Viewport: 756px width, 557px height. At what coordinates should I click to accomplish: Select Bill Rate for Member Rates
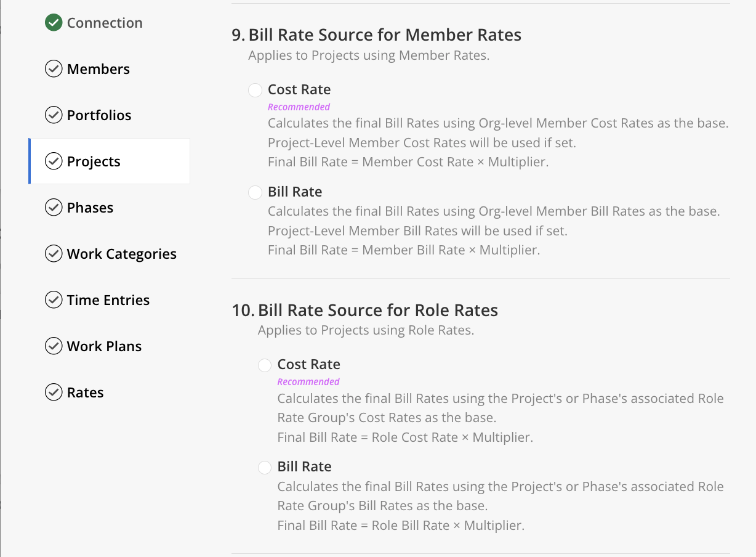[255, 192]
